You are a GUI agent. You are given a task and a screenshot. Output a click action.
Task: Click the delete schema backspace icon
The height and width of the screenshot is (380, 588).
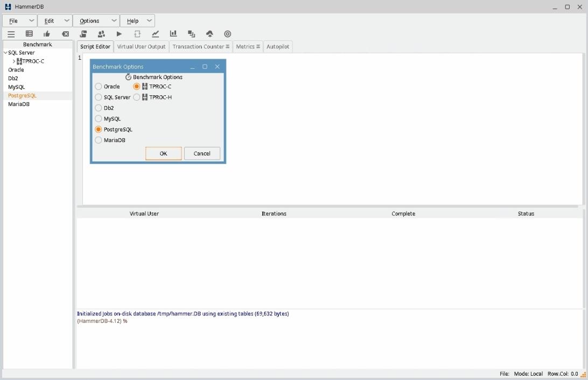click(65, 34)
